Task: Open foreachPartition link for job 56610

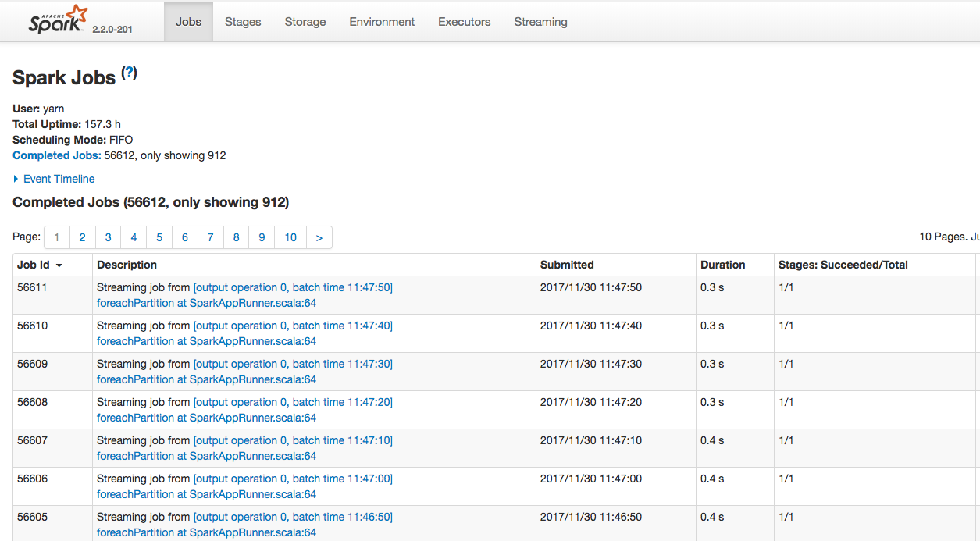Action: [x=206, y=341]
